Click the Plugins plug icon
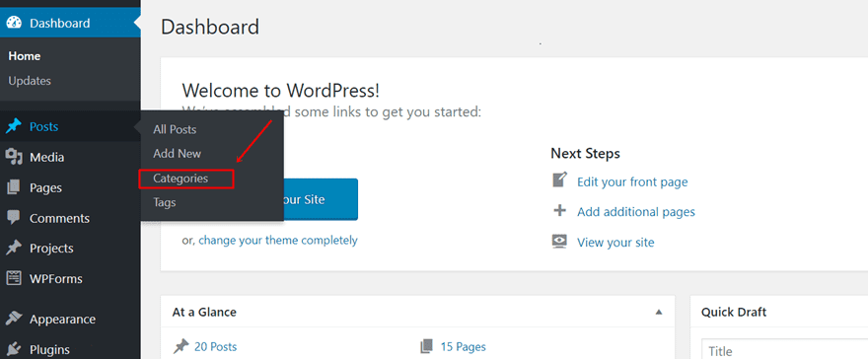 coord(14,349)
